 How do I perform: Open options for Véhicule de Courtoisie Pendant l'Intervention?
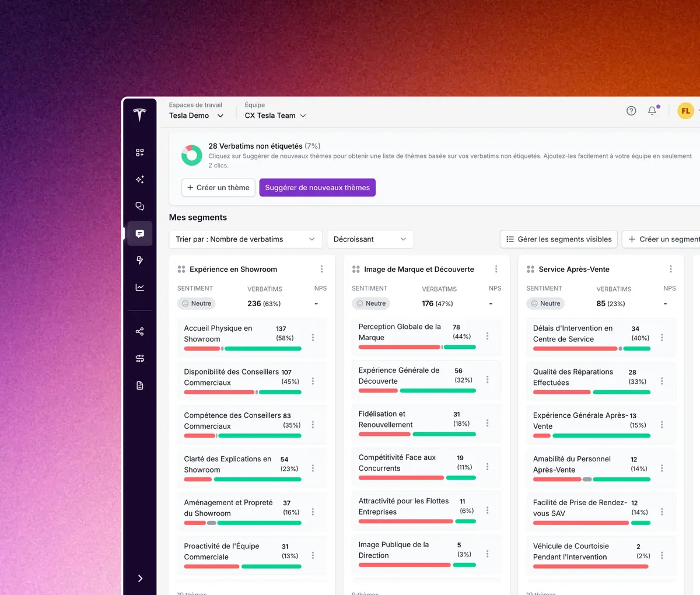coord(661,555)
